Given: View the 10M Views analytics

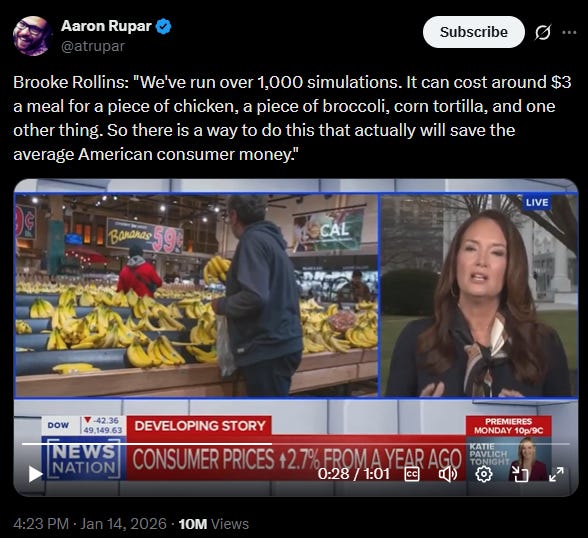Looking at the screenshot, I should (x=213, y=524).
